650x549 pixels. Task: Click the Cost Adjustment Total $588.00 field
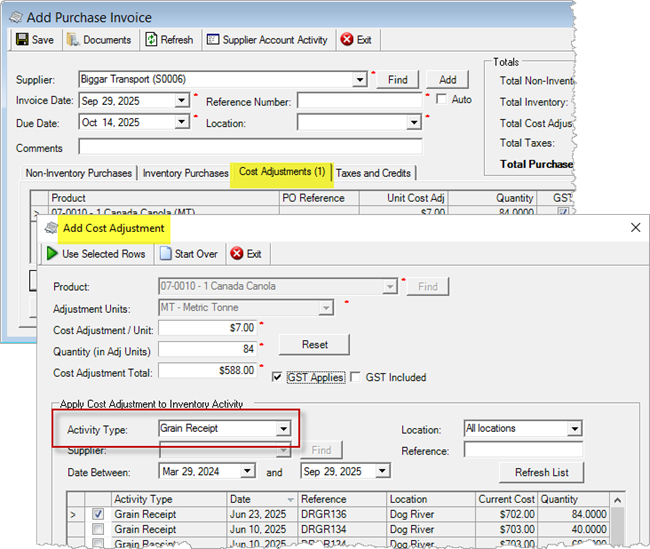pos(208,370)
